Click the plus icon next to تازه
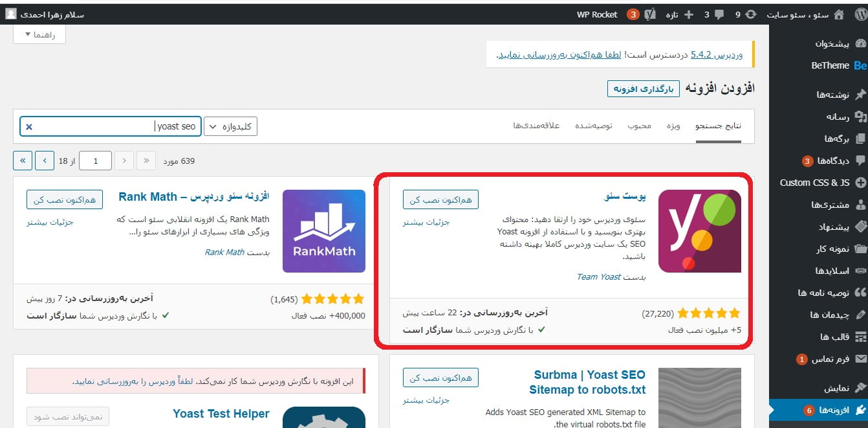Image resolution: width=868 pixels, height=428 pixels. [689, 14]
